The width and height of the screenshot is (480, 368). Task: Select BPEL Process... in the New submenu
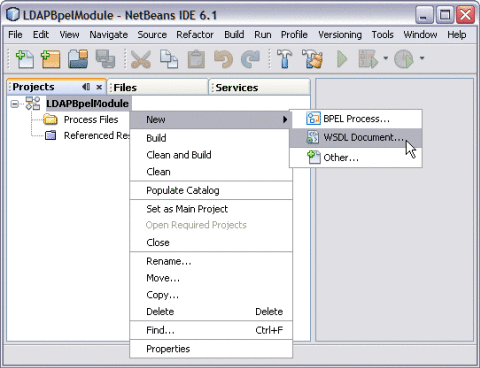pos(356,119)
